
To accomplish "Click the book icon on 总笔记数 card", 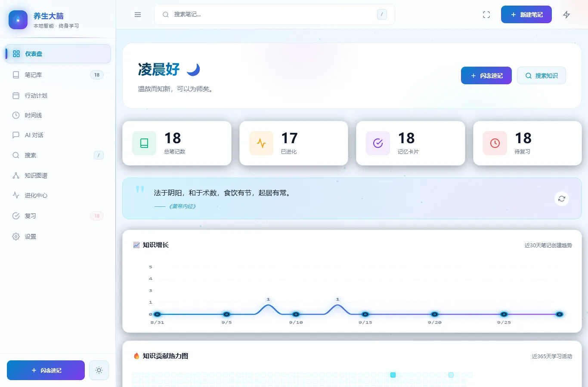I will pos(144,143).
